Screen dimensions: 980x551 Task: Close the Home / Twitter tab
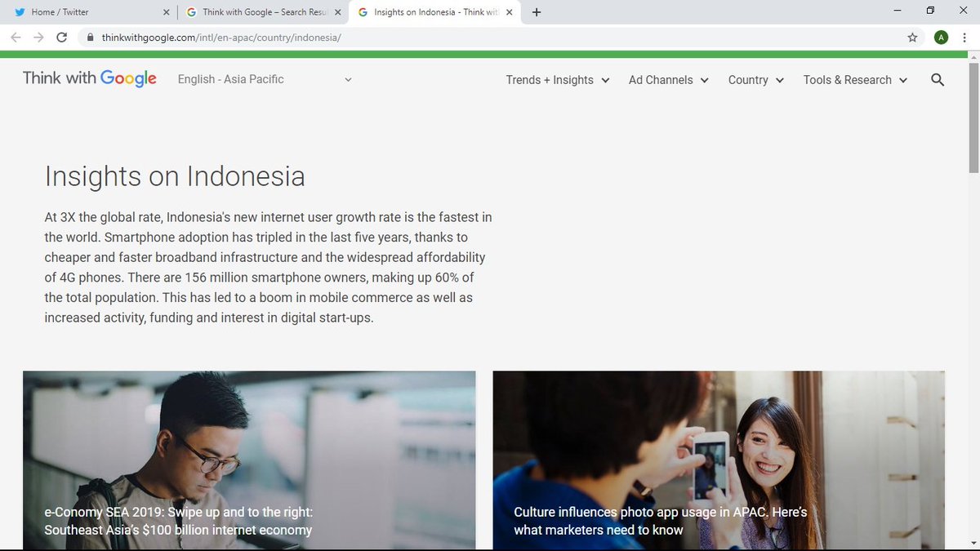pyautogui.click(x=167, y=12)
